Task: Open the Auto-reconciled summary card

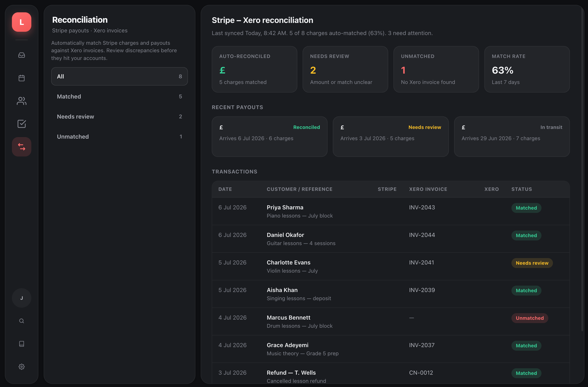Action: click(x=254, y=69)
